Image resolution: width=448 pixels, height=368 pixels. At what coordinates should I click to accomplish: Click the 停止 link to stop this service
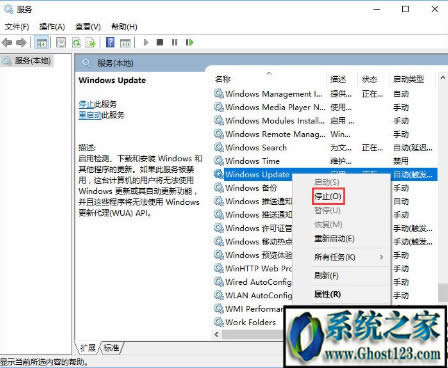point(86,104)
